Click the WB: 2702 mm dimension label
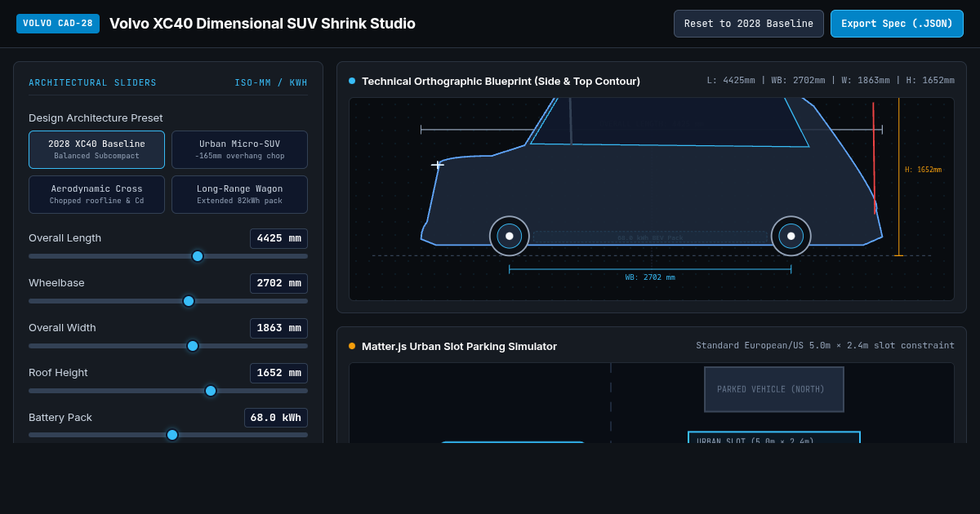 click(x=650, y=277)
